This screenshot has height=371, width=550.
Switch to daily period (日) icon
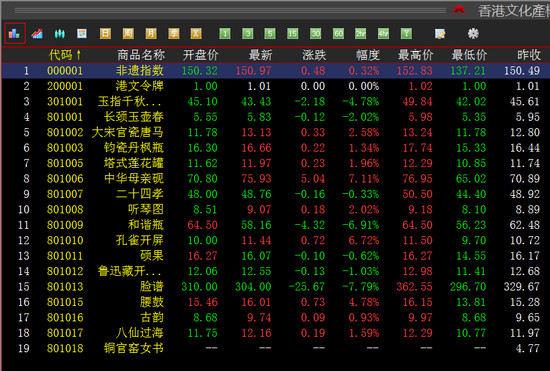(x=105, y=33)
